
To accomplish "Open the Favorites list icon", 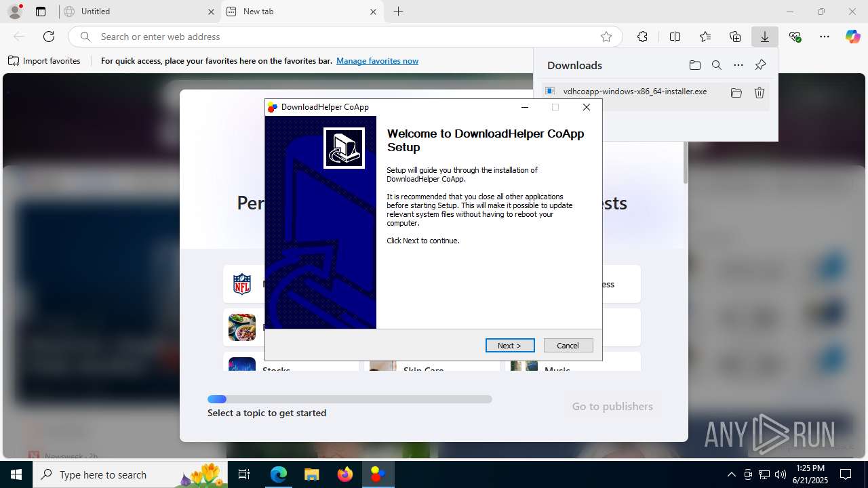I will coord(705,37).
